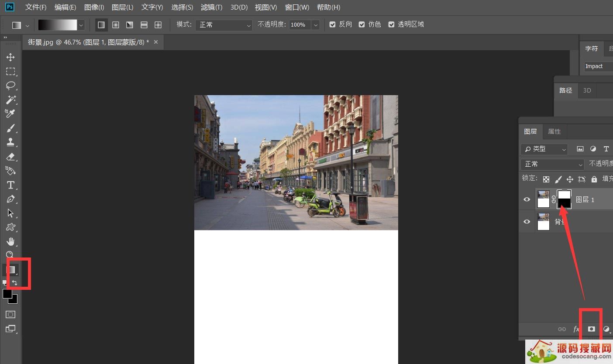613x364 pixels.
Task: Select the Lasso tool
Action: click(x=11, y=86)
